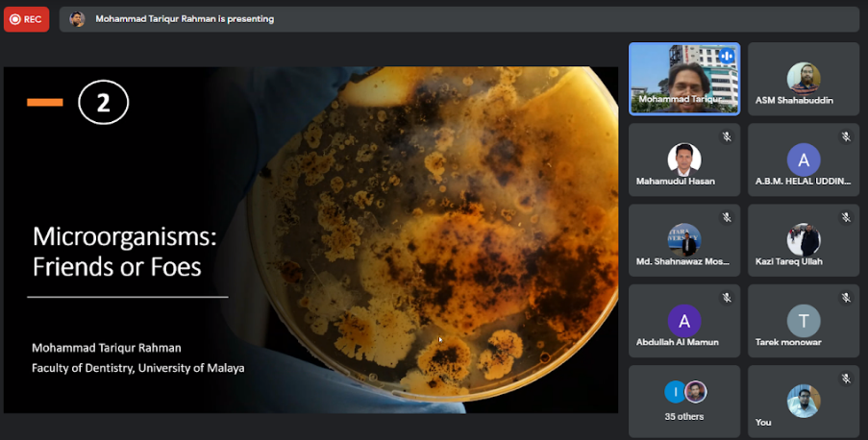Click muted mic icon on Kazi Tareq Ullah tile
Screen dimensions: 868x440
click(845, 217)
